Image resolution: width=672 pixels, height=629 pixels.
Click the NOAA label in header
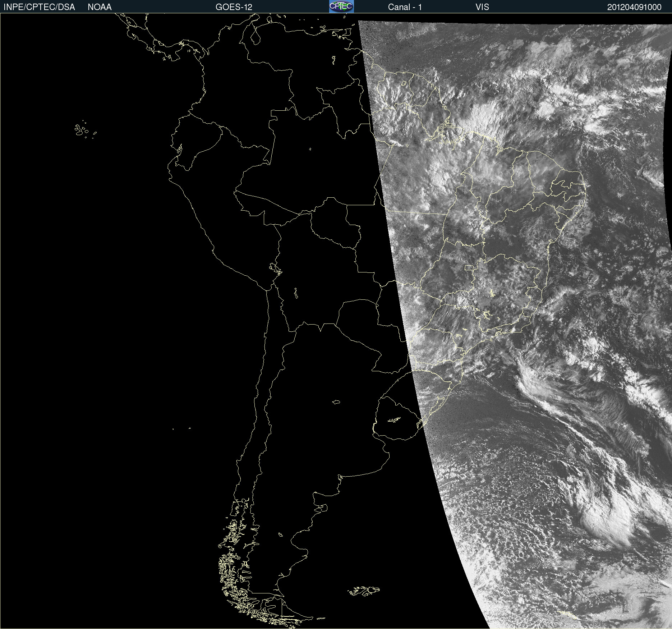[x=100, y=7]
